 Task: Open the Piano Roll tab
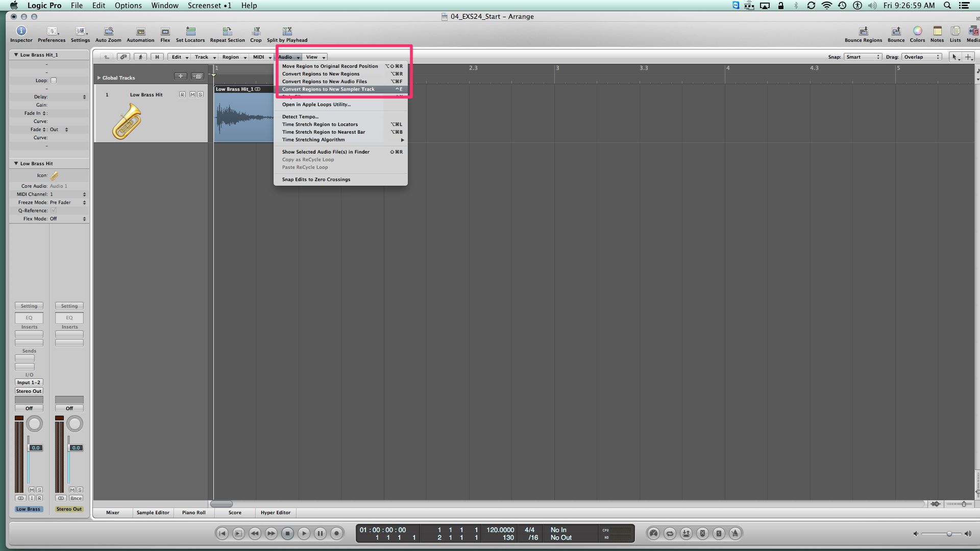[194, 512]
